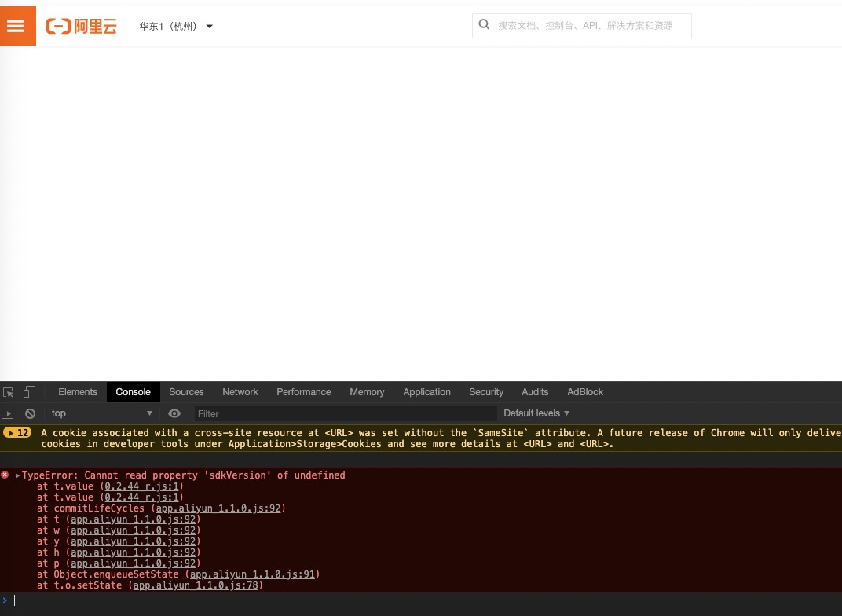Click the Alibaba Cloud logo

(x=81, y=26)
